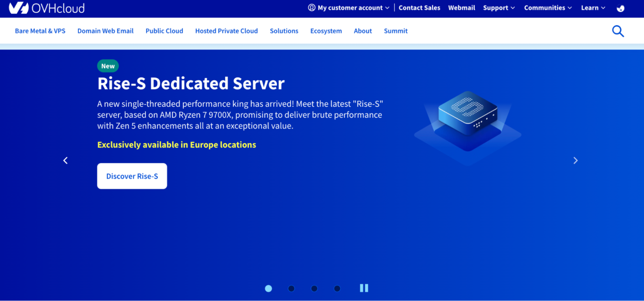Image resolution: width=644 pixels, height=301 pixels.
Task: Advance slides with the right carousel arrow
Action: (575, 160)
